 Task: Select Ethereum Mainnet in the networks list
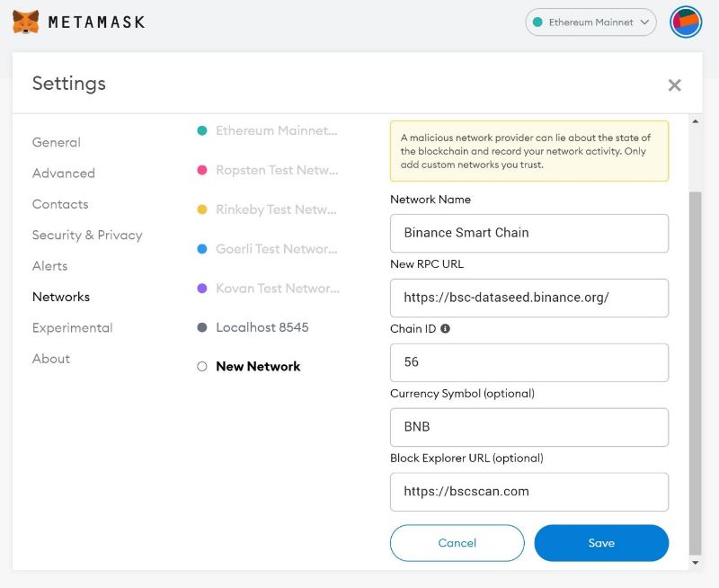pos(276,130)
